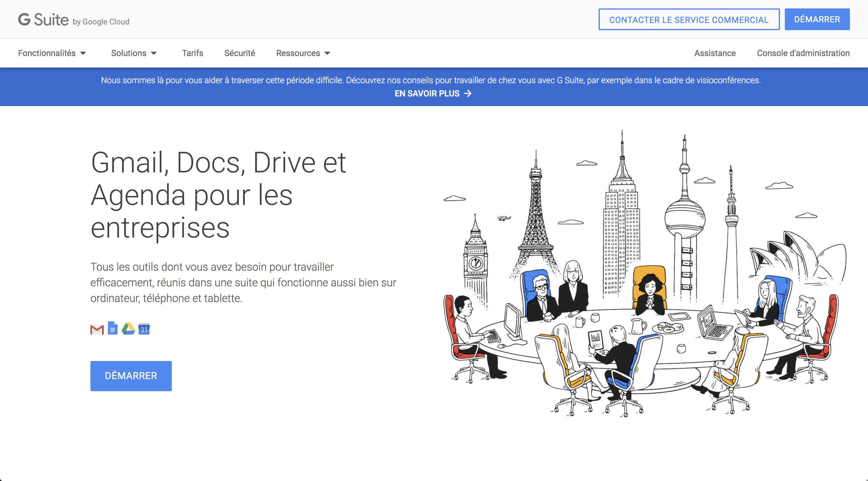The height and width of the screenshot is (481, 868).
Task: Expand the Ressources dropdown
Action: (298, 53)
